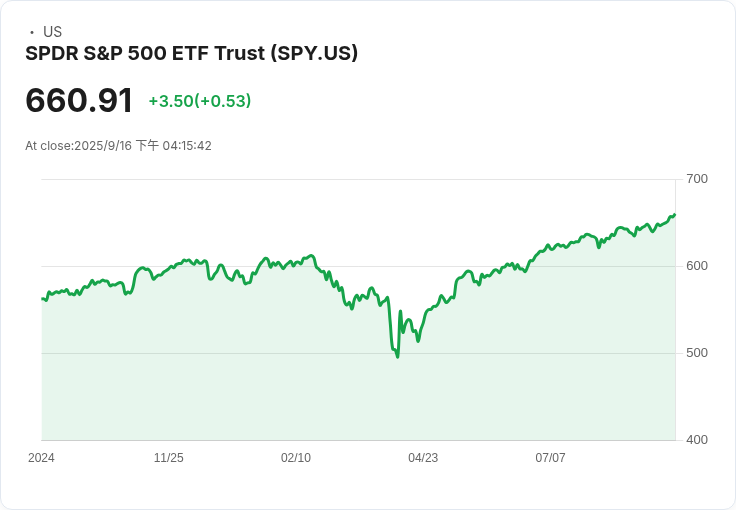Click the +3.50(+0.53) change indicator
The height and width of the screenshot is (510, 736).
tap(200, 101)
